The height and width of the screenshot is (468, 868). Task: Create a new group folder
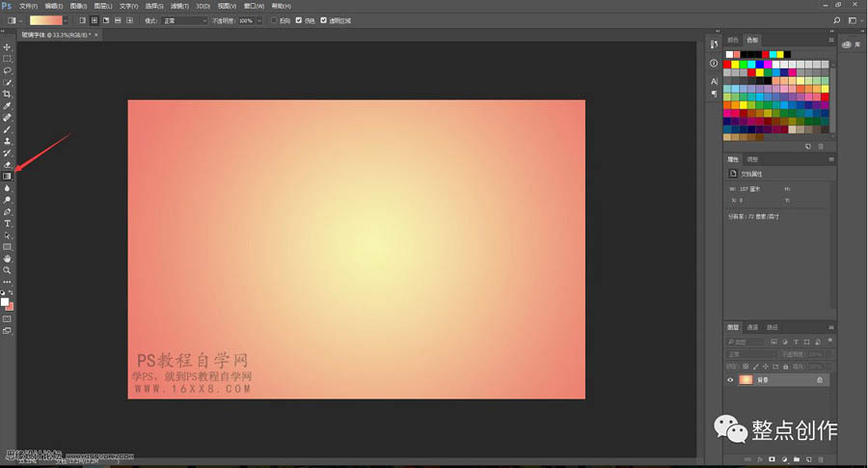797,459
